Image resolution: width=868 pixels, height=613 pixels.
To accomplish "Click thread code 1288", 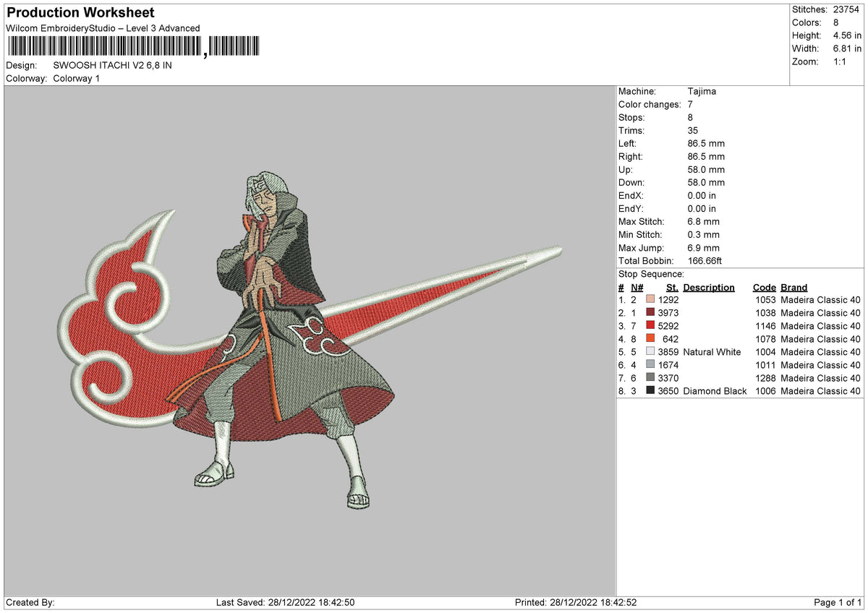I will pos(765,378).
